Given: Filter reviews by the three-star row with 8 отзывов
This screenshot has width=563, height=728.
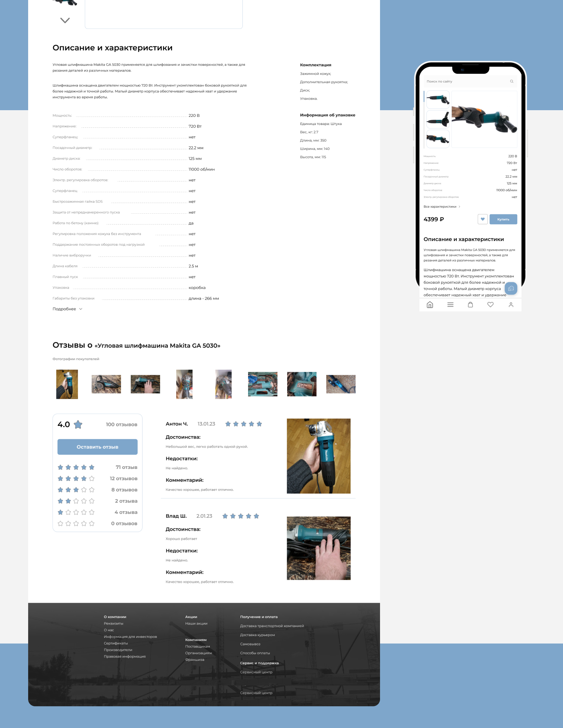Looking at the screenshot, I should click(97, 490).
